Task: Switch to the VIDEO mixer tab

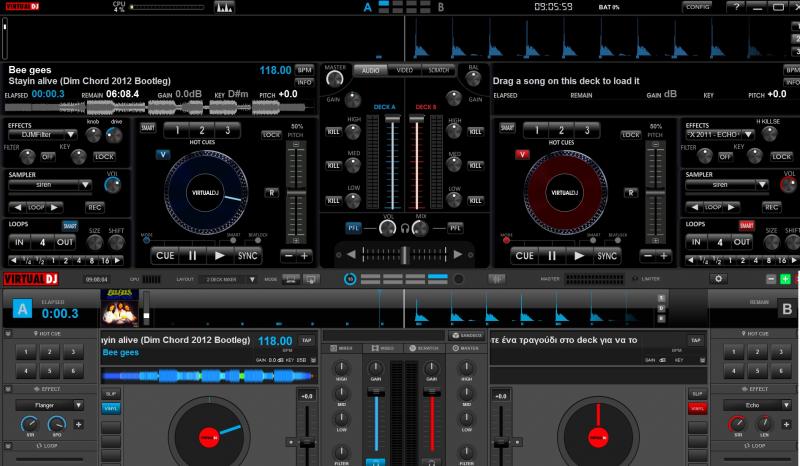Action: (x=404, y=70)
